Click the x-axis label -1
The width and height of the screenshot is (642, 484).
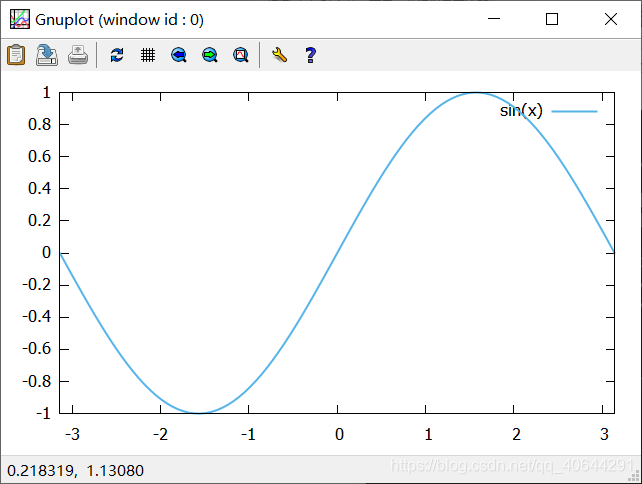pyautogui.click(x=248, y=434)
